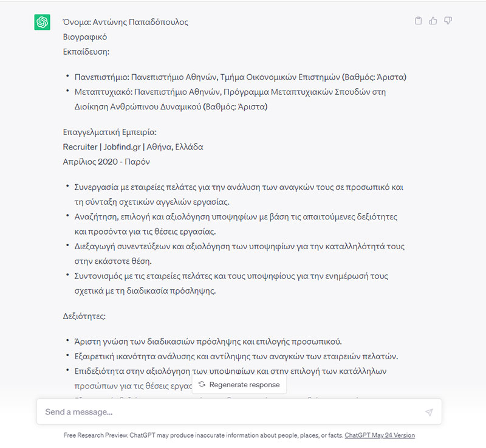486x448 pixels.
Task: Click the "Απρίλιος 2020 - Παρόν" date line
Action: [x=106, y=162]
